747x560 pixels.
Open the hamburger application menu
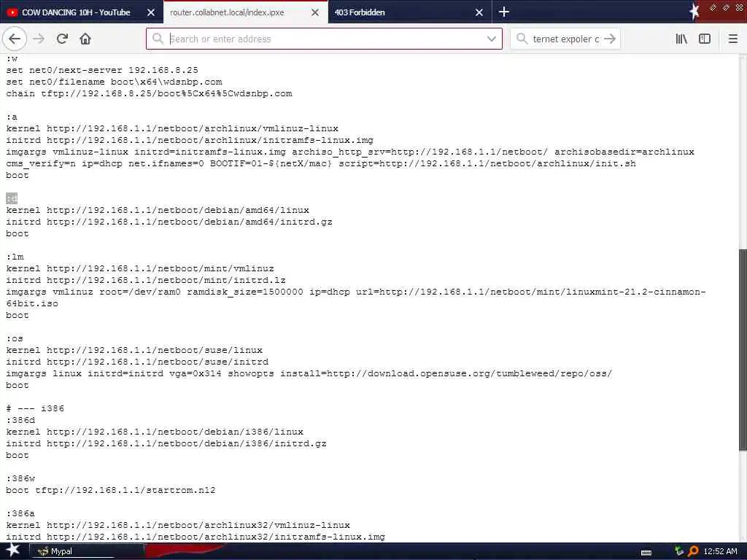(733, 39)
